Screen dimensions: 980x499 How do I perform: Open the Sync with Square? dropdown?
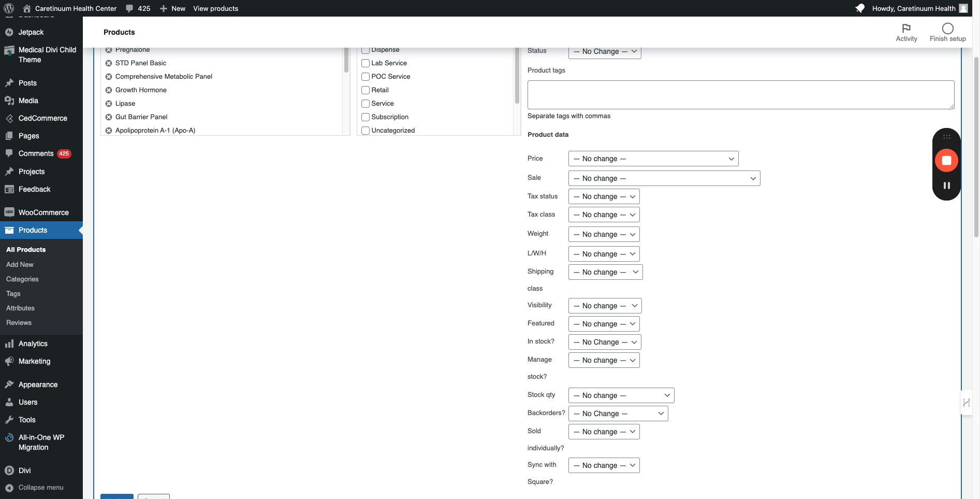pyautogui.click(x=604, y=465)
